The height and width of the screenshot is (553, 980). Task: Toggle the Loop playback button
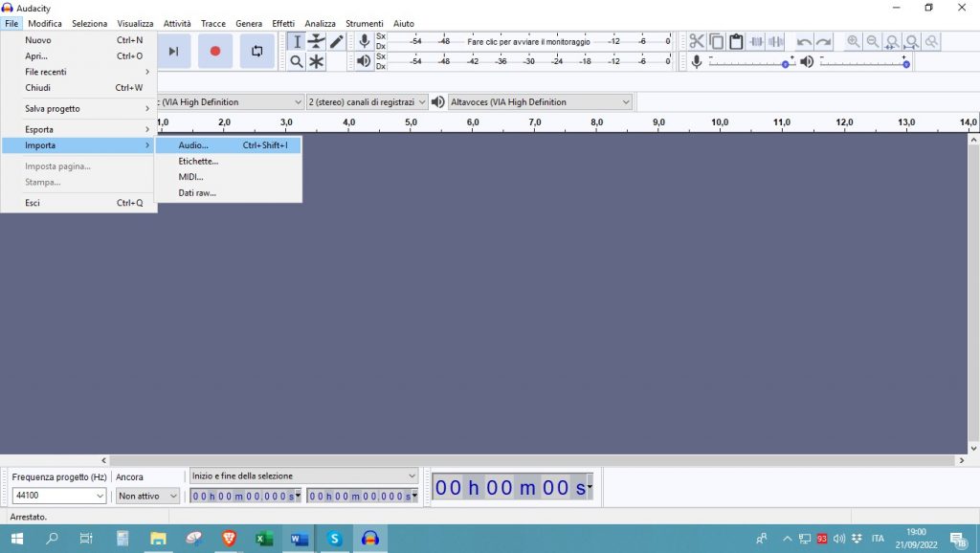(256, 52)
